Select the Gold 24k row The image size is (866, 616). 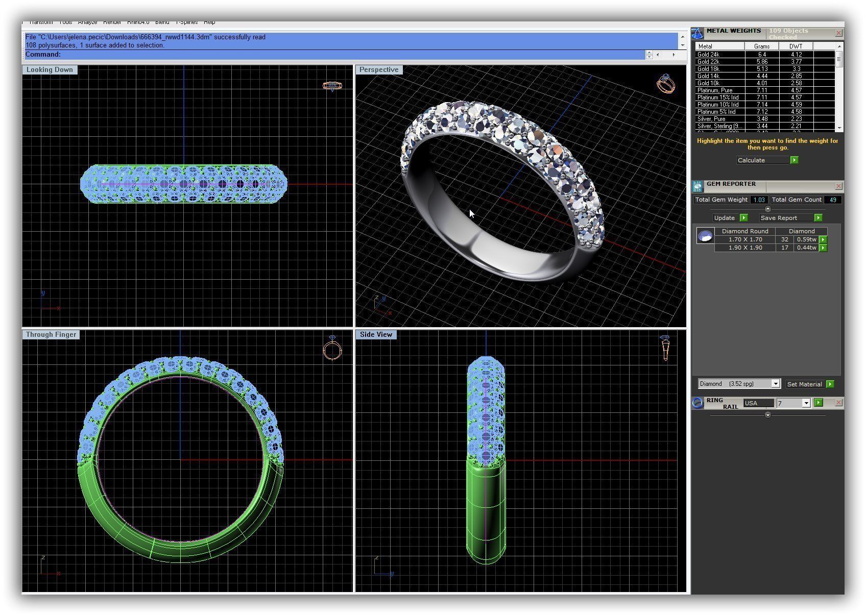pos(765,55)
